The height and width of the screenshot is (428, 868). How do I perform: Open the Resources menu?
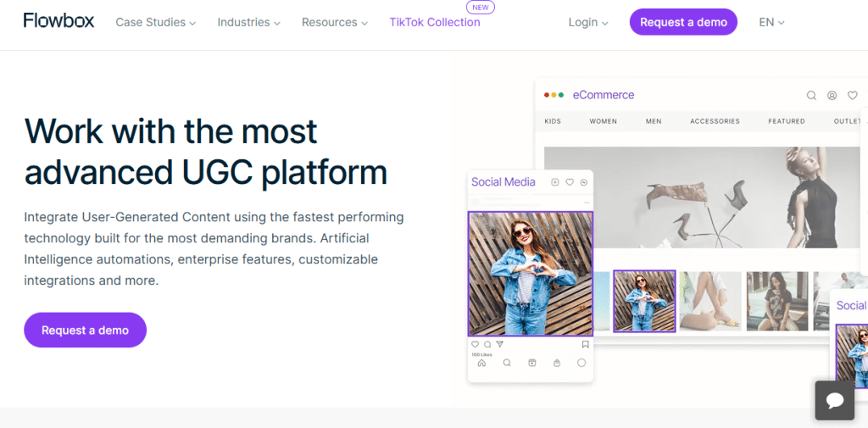click(335, 22)
